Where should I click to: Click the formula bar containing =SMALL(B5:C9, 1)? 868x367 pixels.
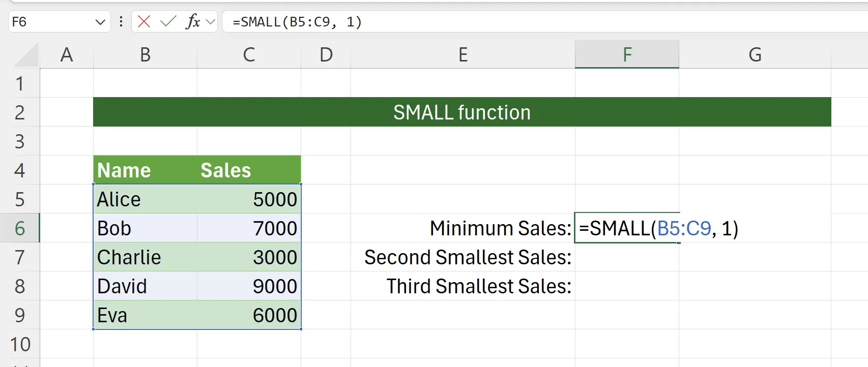[x=544, y=22]
